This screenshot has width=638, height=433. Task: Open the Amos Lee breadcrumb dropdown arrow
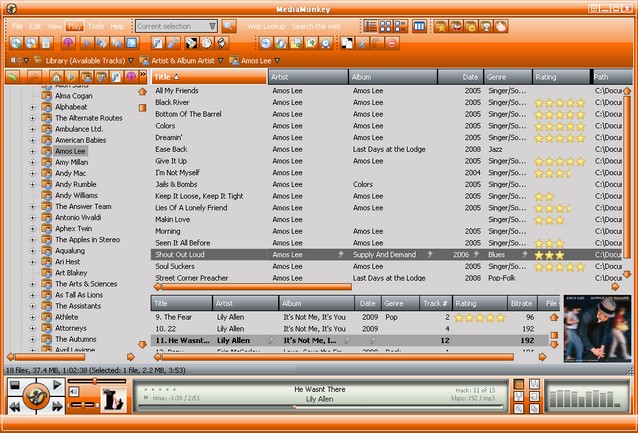277,61
